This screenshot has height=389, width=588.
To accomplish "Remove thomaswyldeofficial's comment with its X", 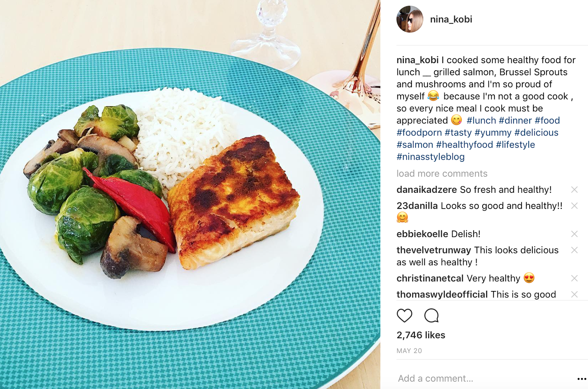I will point(574,295).
